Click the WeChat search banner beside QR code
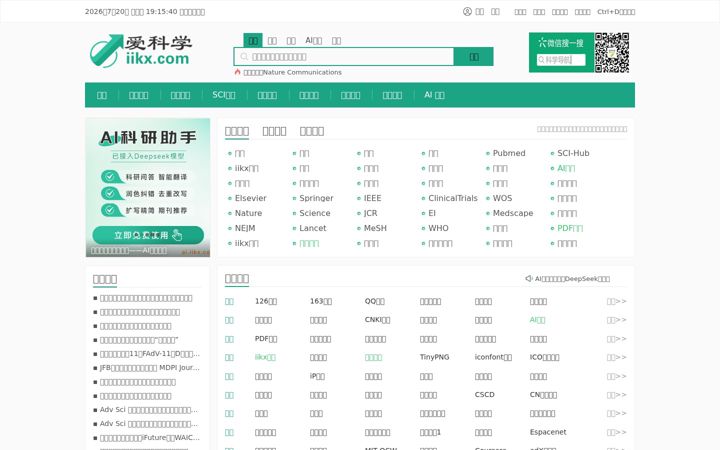Image resolution: width=720 pixels, height=450 pixels. coord(561,52)
